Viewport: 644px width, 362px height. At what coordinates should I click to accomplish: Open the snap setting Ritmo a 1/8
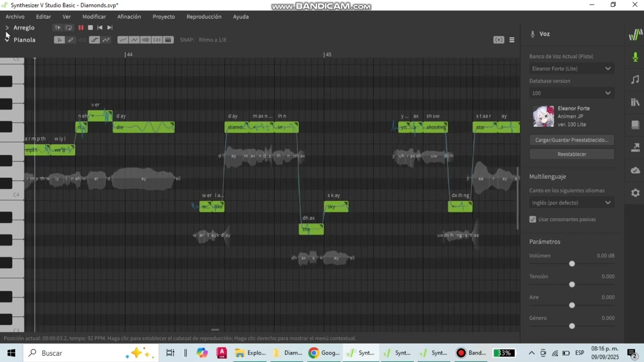[x=212, y=40]
